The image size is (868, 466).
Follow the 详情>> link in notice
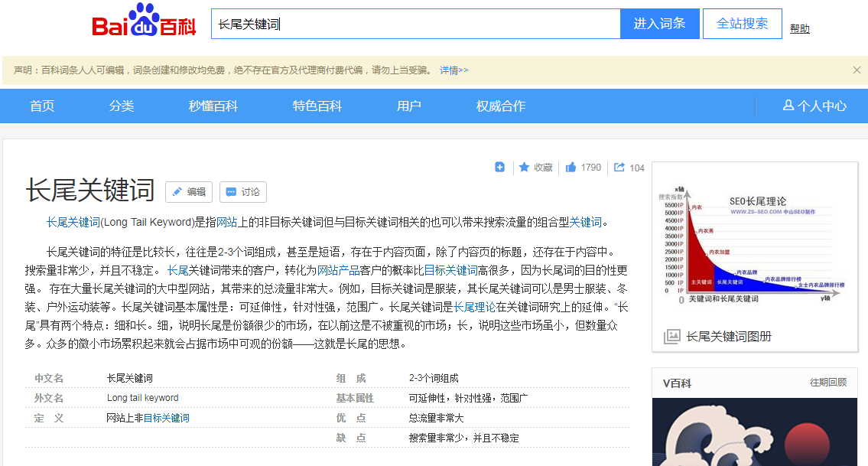(454, 70)
